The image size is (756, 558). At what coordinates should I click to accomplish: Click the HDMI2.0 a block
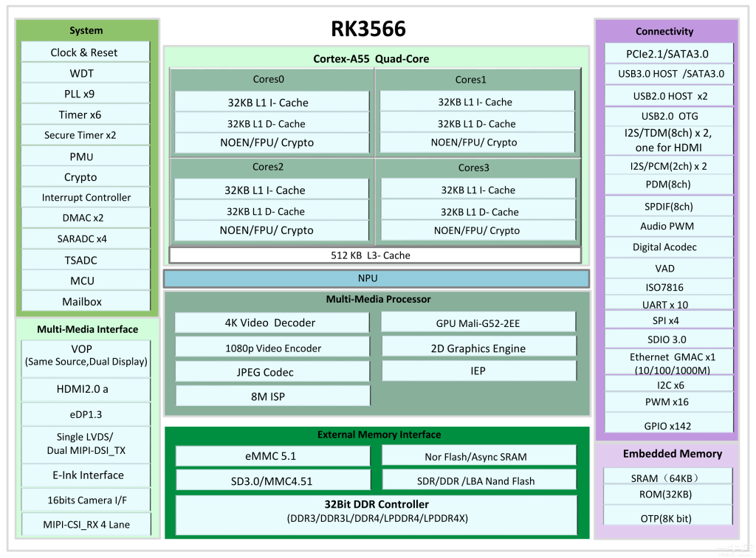[86, 390]
